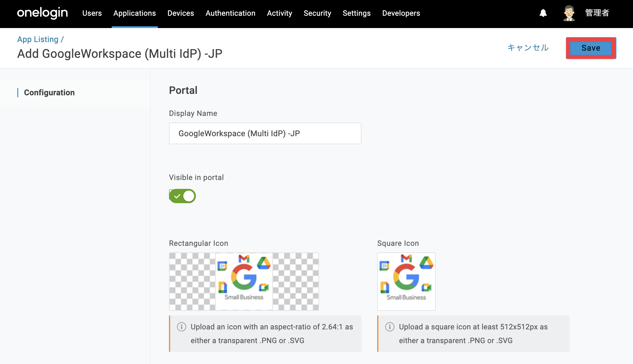Click the rectangular icon info symbol
Screen dimensions: 633x364
[x=182, y=327]
